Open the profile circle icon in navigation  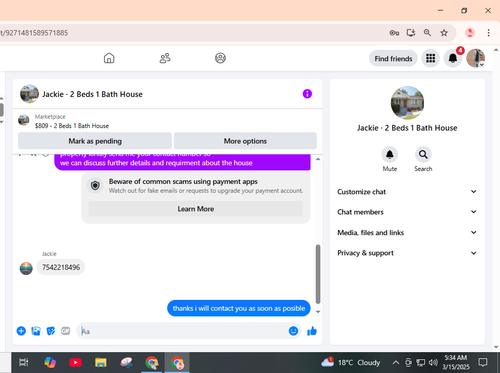point(220,58)
